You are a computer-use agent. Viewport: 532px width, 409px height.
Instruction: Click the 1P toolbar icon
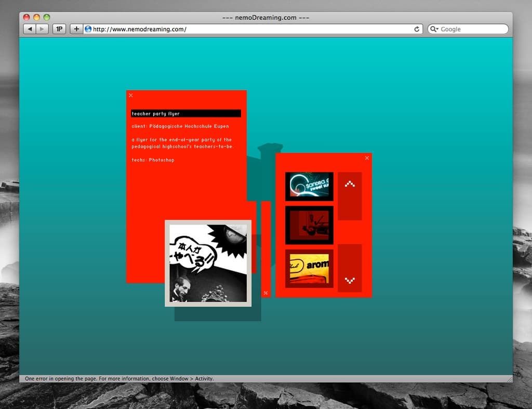coord(59,29)
